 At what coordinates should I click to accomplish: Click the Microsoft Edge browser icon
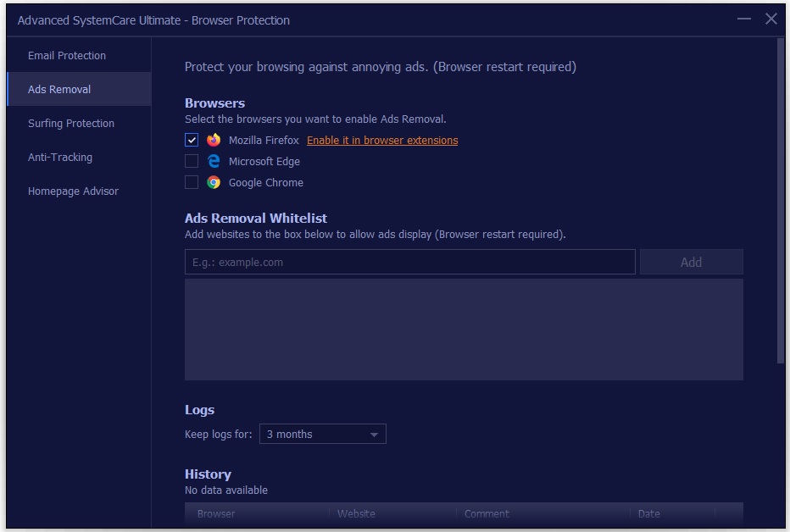[214, 162]
